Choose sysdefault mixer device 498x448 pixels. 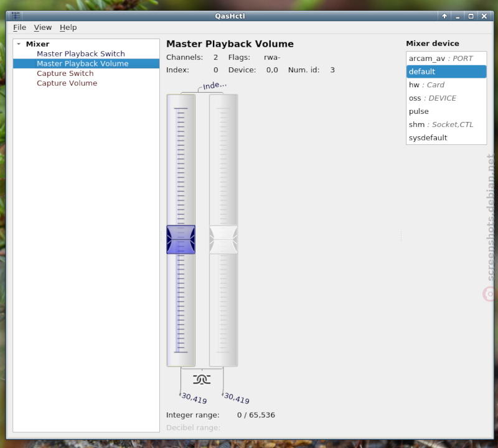(446, 138)
